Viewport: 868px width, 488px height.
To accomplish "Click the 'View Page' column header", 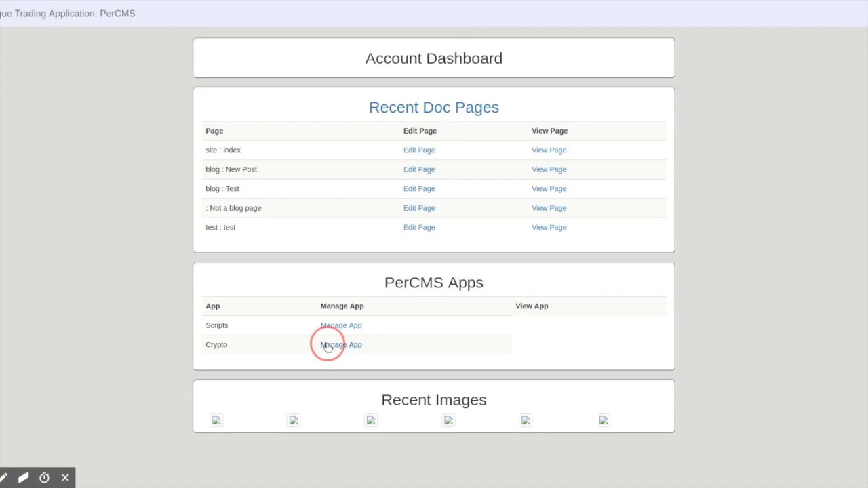I will point(550,131).
